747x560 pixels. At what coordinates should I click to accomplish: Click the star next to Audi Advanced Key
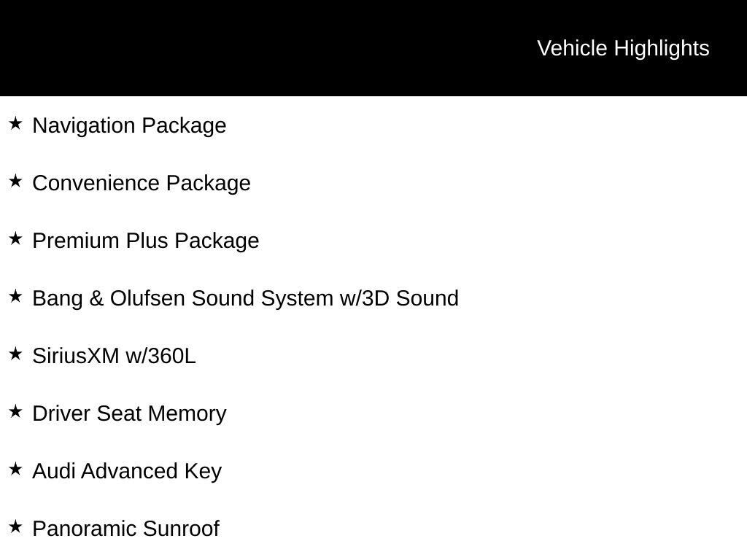point(15,470)
